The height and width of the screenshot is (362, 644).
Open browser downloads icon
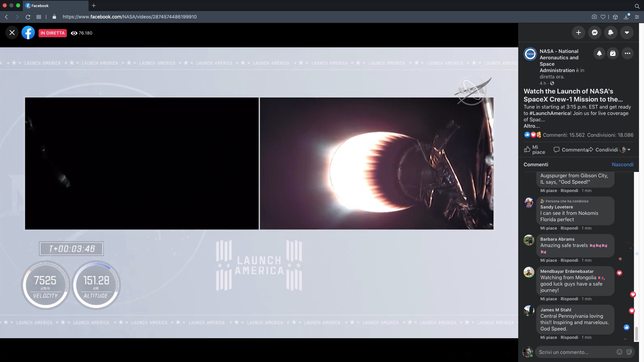click(x=626, y=17)
